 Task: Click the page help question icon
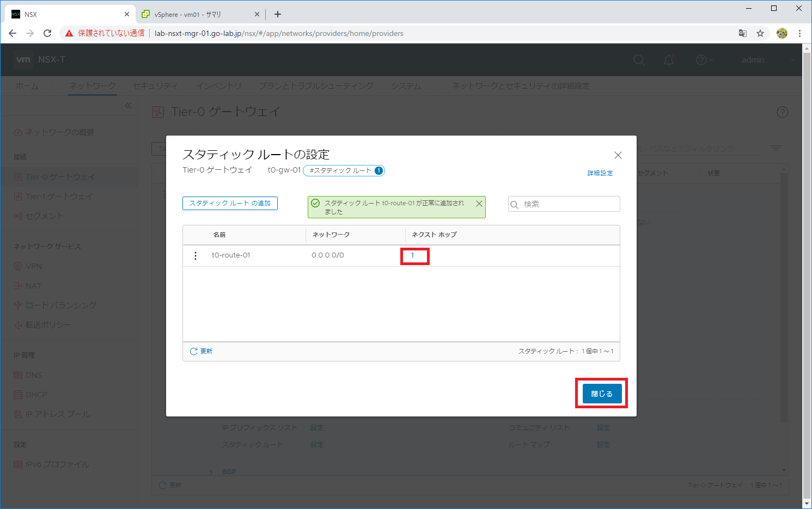tap(783, 112)
